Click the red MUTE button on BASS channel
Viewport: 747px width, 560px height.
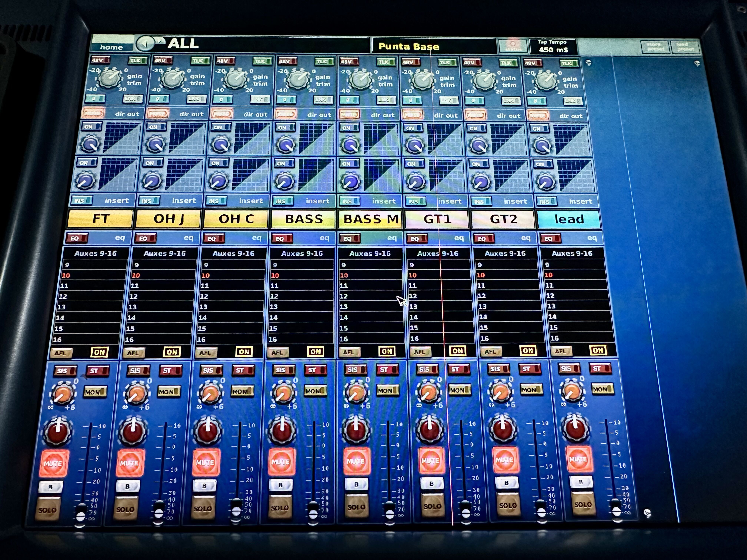click(282, 461)
